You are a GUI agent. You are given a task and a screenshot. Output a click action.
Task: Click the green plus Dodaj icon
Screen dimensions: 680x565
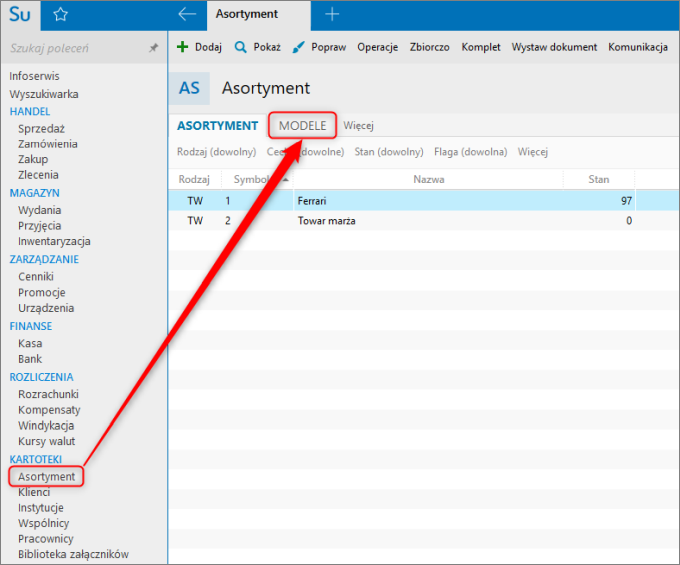click(x=183, y=47)
